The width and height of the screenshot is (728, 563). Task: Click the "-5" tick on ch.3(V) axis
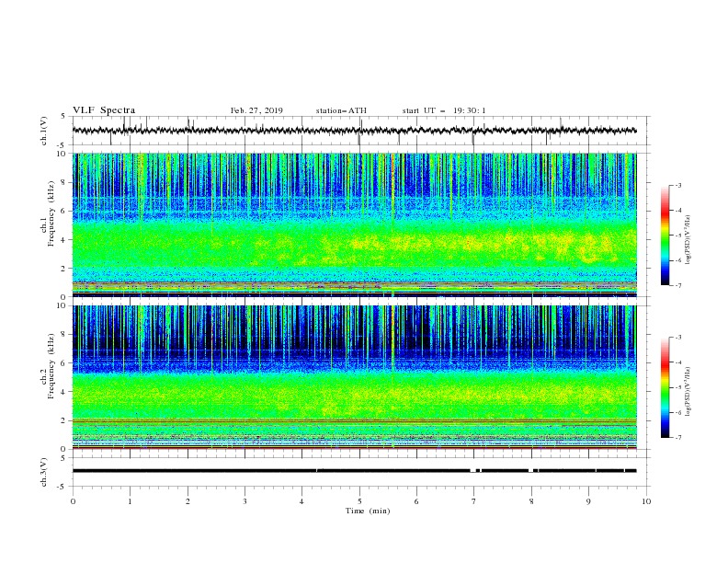click(x=63, y=487)
